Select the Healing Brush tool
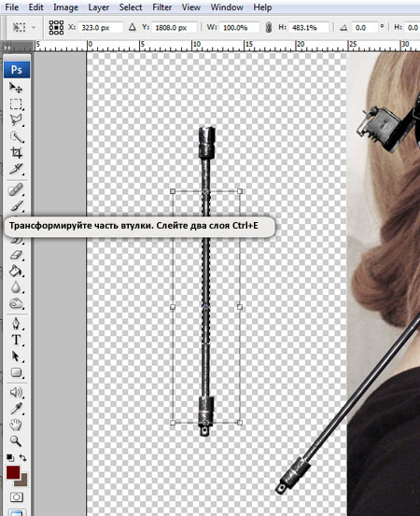Viewport: 420px width, 516px height. coord(16,189)
